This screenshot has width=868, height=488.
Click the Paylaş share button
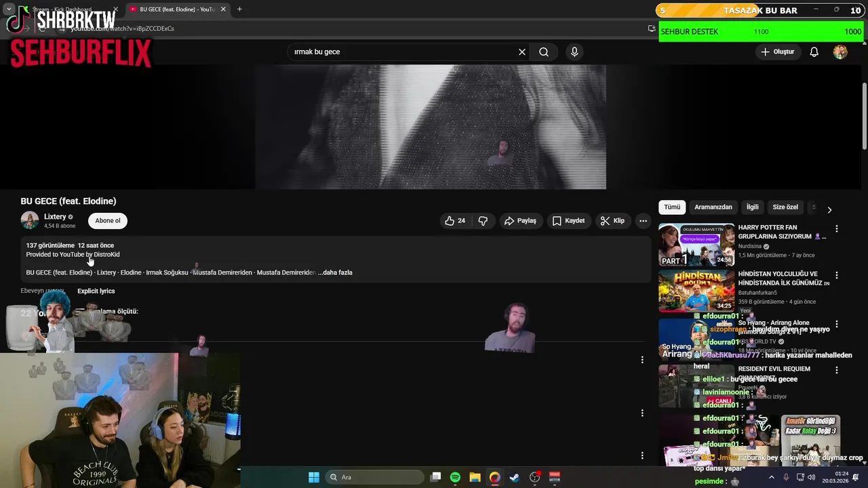(520, 220)
